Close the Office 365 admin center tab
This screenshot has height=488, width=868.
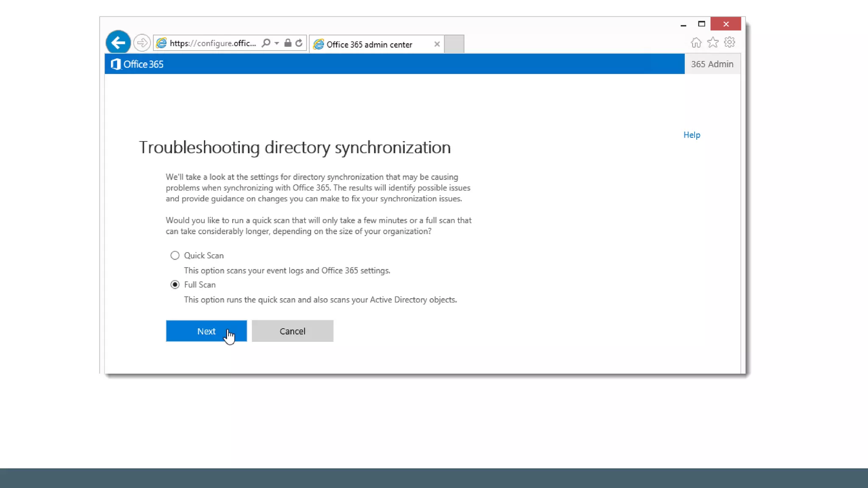click(x=437, y=44)
